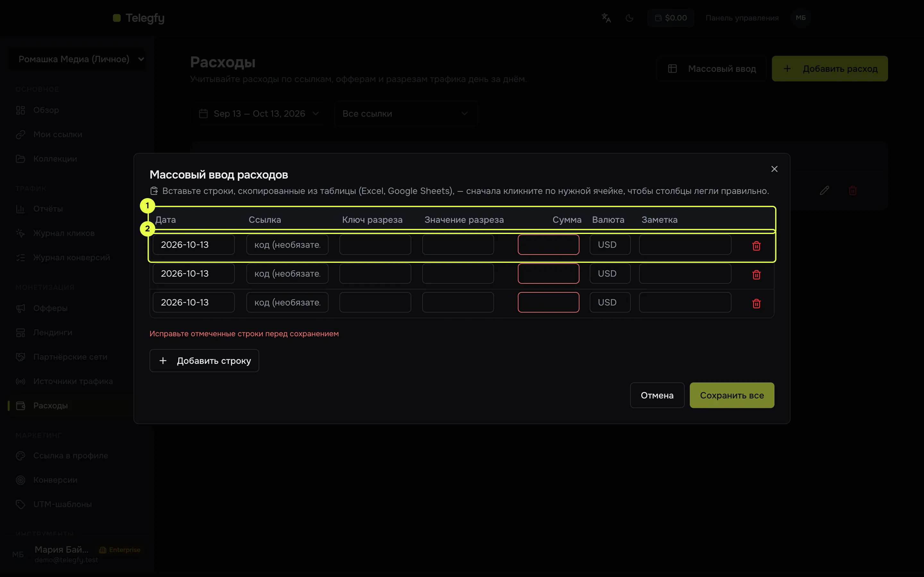924x577 pixels.
Task: Delete the second expense row with trash icon
Action: coord(756,274)
